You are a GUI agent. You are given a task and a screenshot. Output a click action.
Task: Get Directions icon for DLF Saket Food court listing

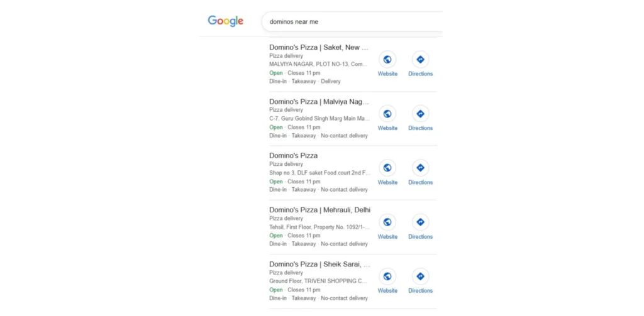pyautogui.click(x=420, y=168)
